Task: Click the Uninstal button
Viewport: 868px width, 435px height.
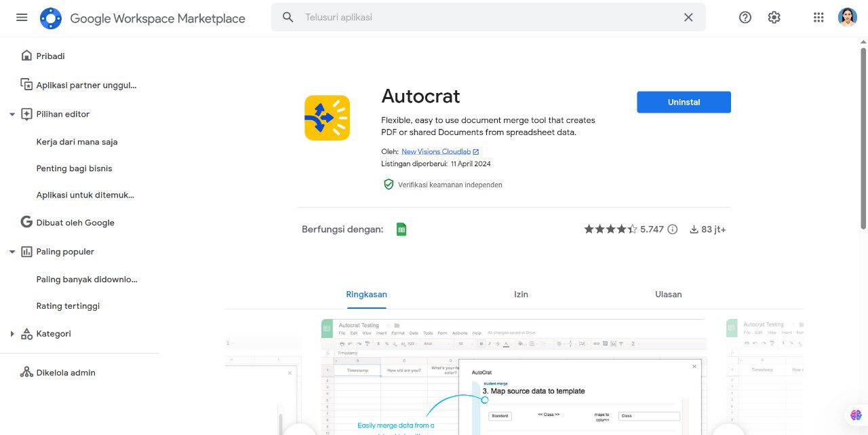Action: click(x=684, y=102)
